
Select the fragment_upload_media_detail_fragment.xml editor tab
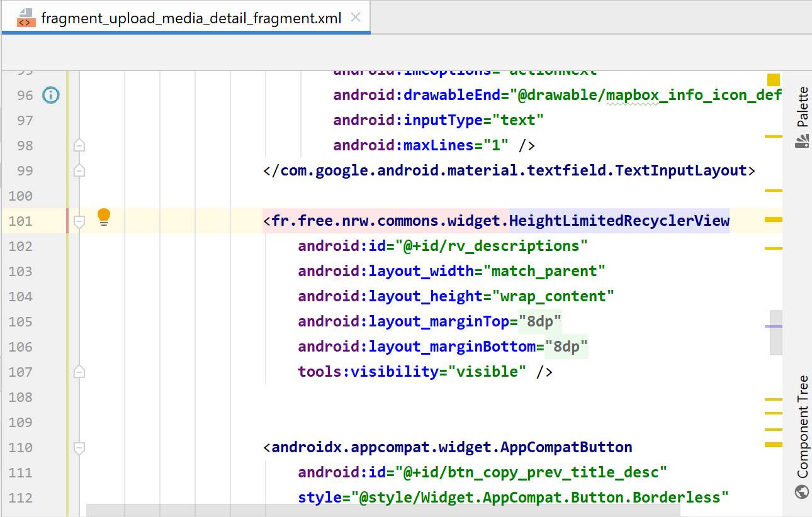coord(186,18)
